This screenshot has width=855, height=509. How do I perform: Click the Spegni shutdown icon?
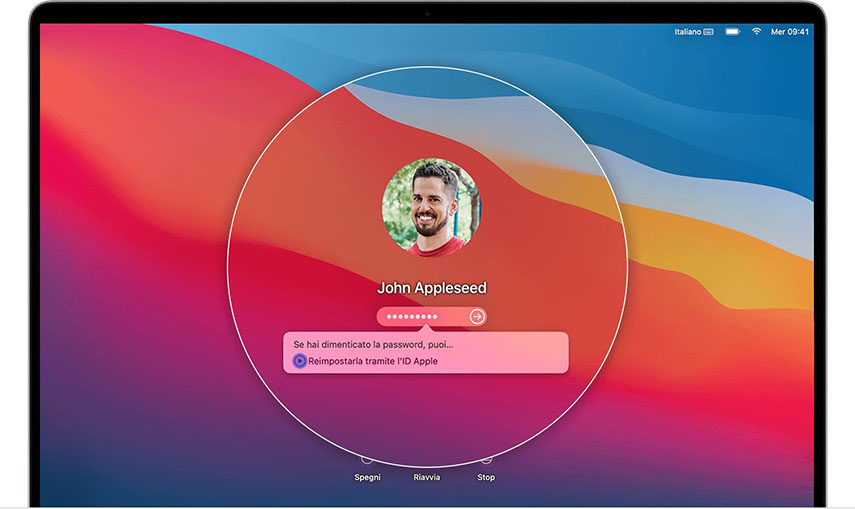pyautogui.click(x=367, y=460)
